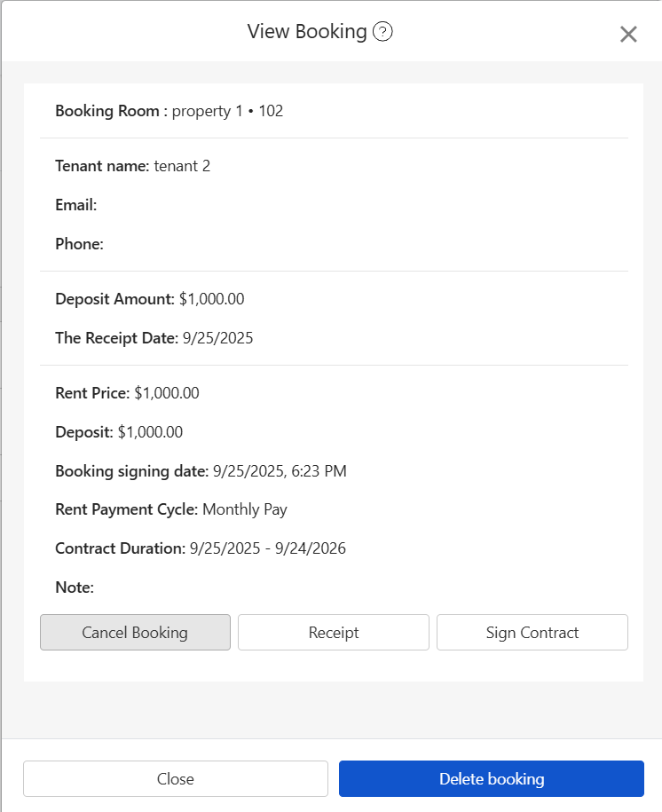Image resolution: width=662 pixels, height=812 pixels.
Task: Click the Email field label
Action: point(76,205)
